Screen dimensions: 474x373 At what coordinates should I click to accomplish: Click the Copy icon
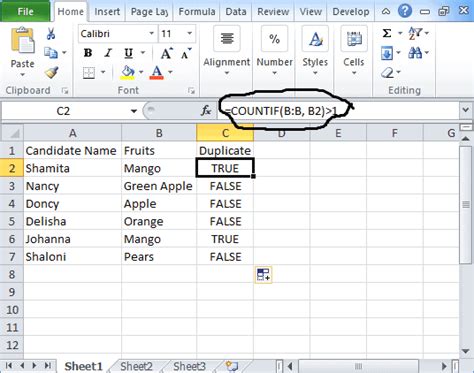coord(51,53)
